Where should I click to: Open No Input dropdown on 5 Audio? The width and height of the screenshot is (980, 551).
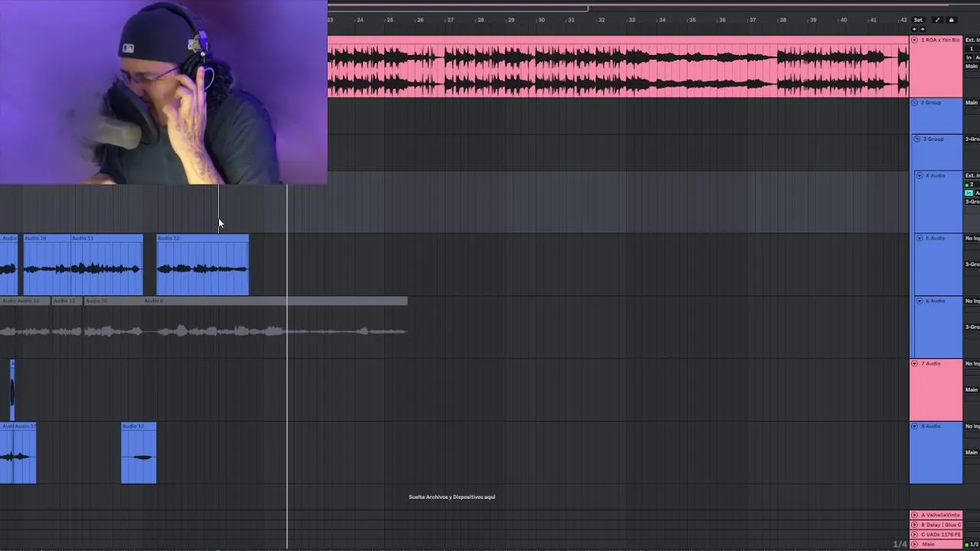click(972, 239)
